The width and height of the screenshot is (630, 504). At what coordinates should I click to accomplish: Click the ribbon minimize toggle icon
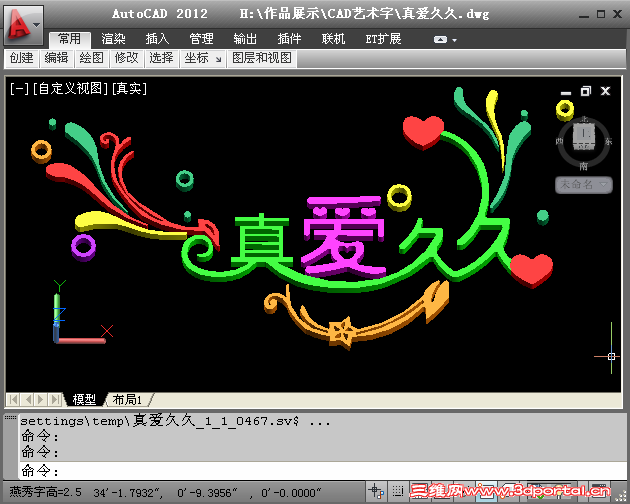[x=440, y=40]
